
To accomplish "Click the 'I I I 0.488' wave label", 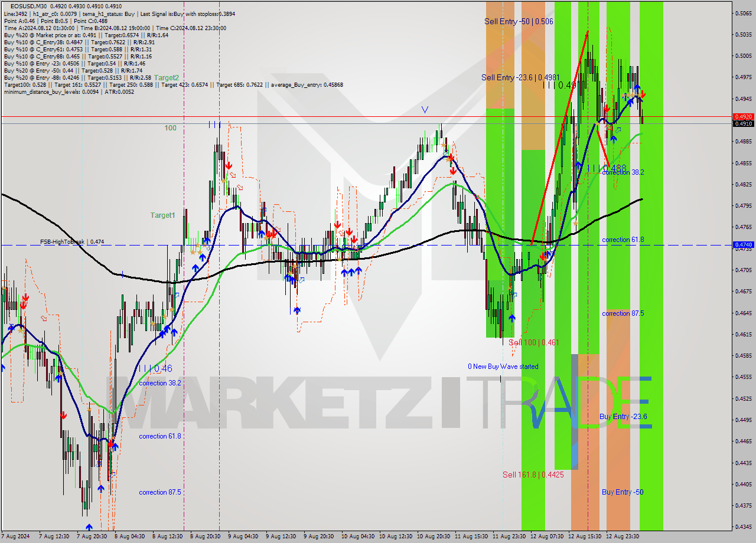I will click(607, 168).
